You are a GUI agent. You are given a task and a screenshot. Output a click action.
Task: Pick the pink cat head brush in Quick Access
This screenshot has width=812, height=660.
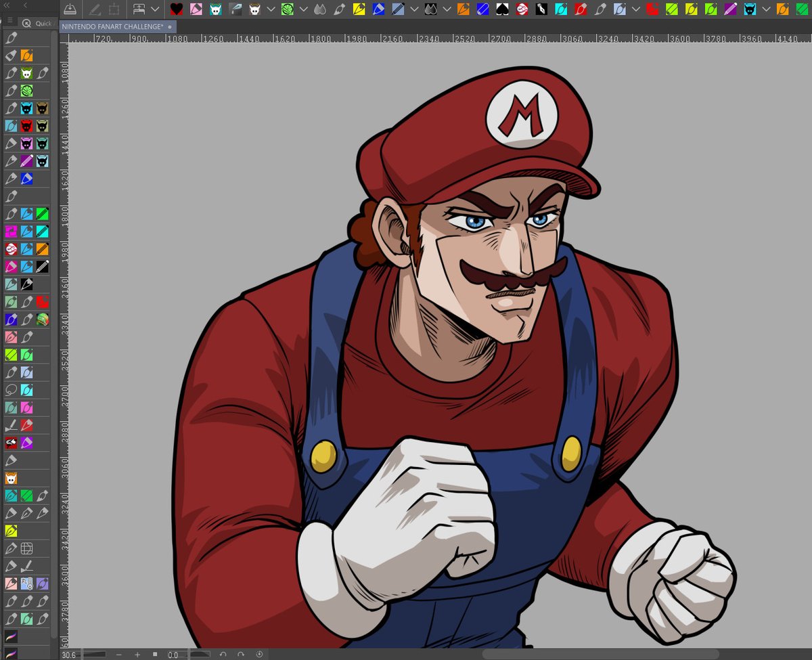26,144
